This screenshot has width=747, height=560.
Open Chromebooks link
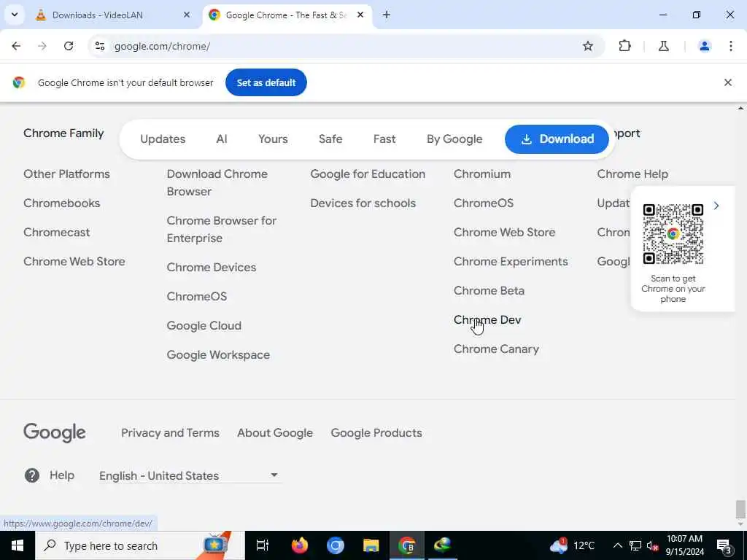tap(62, 203)
